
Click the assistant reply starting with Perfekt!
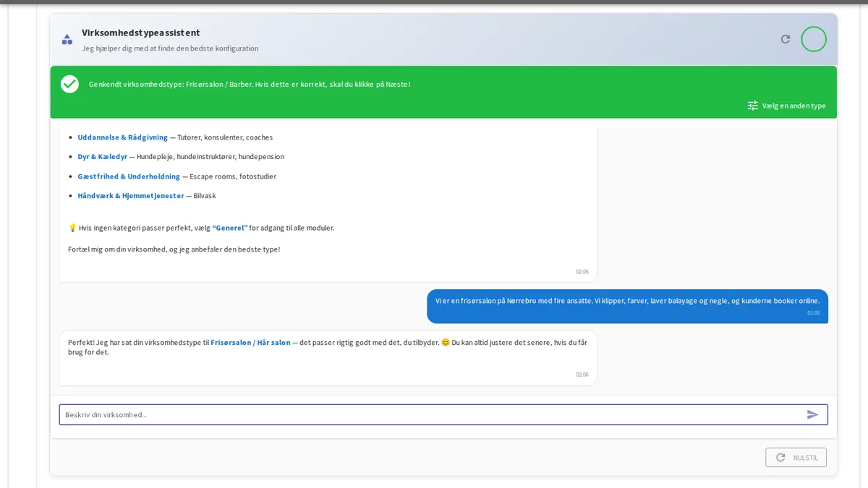(328, 358)
